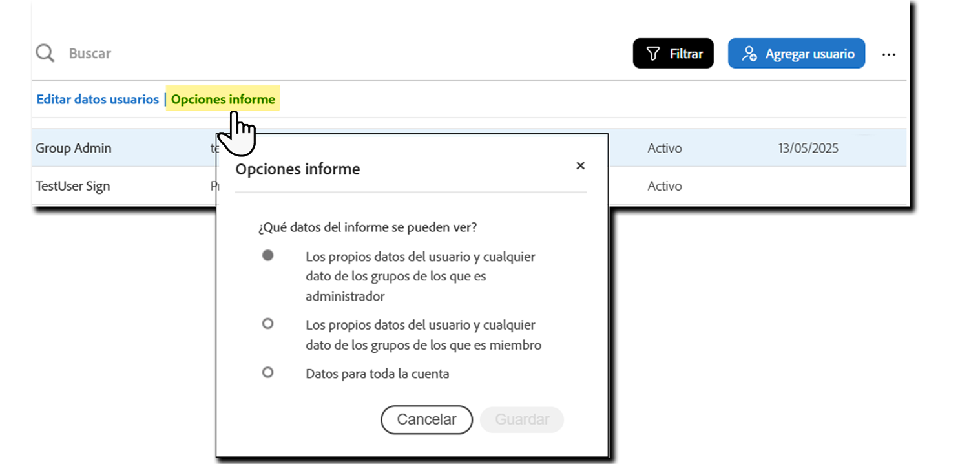Click the magnifying glass search icon
Viewport: 980px width, 464px height.
tap(45, 53)
